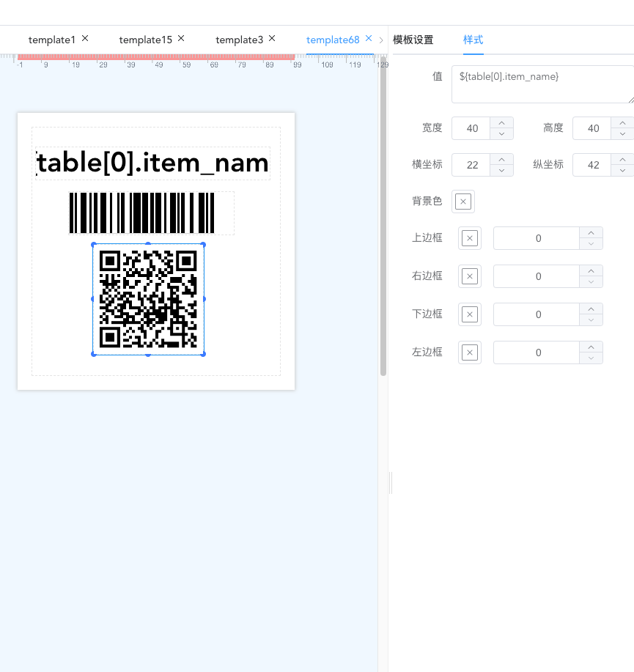Image resolution: width=634 pixels, height=672 pixels.
Task: Close the template3 tab
Action: [x=272, y=38]
